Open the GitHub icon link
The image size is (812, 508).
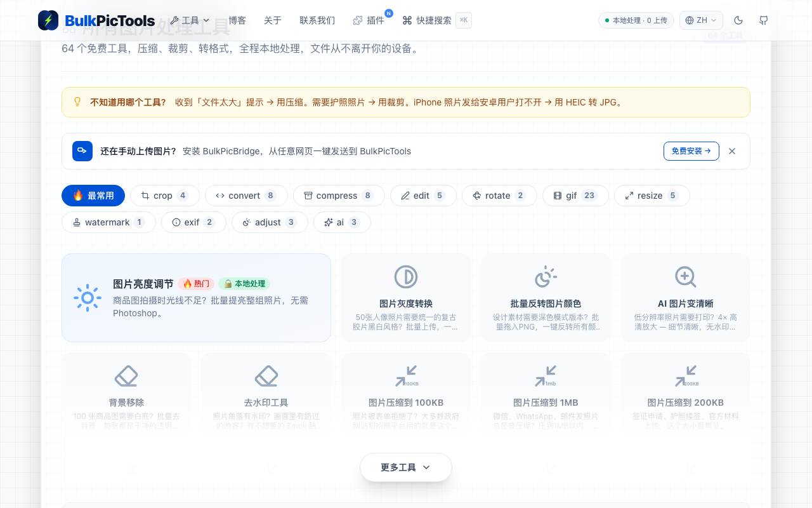click(x=764, y=20)
